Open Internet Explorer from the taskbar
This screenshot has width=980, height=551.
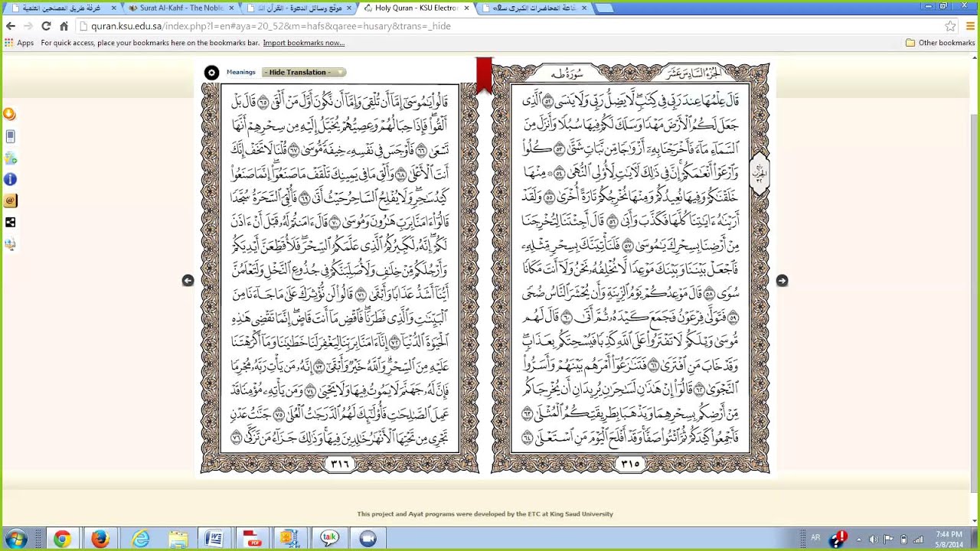[140, 539]
